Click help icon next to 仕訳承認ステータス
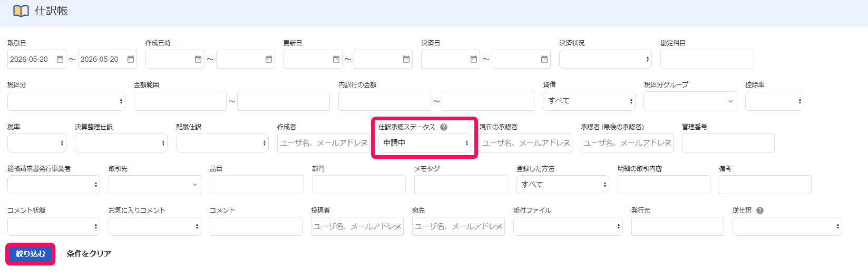 click(x=444, y=127)
